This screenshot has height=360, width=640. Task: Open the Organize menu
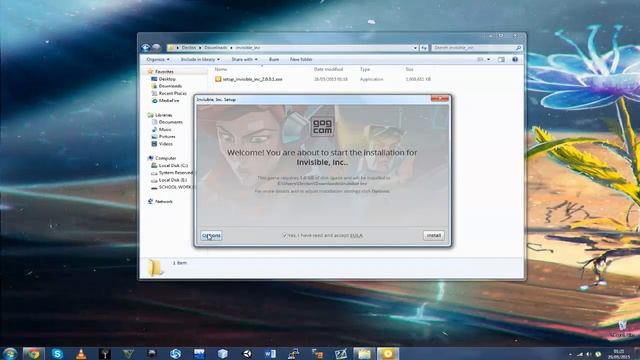158,60
